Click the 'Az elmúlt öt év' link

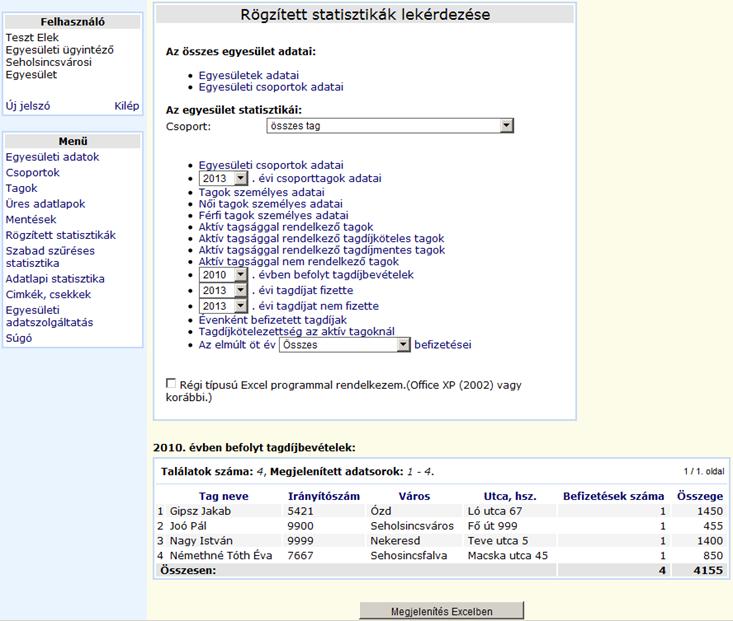(237, 345)
